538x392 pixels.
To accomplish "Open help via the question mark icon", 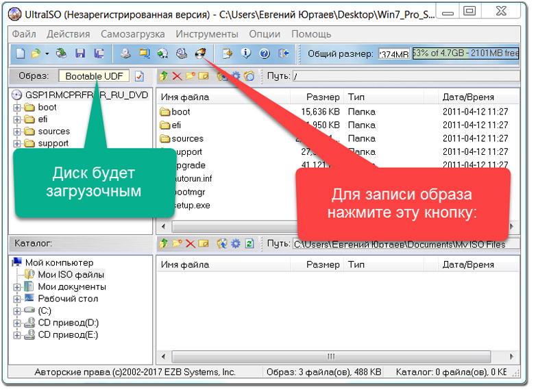I will click(265, 54).
